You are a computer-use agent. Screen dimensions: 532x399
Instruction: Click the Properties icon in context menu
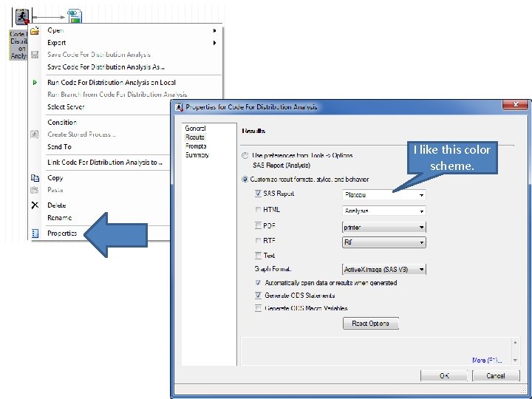click(35, 233)
